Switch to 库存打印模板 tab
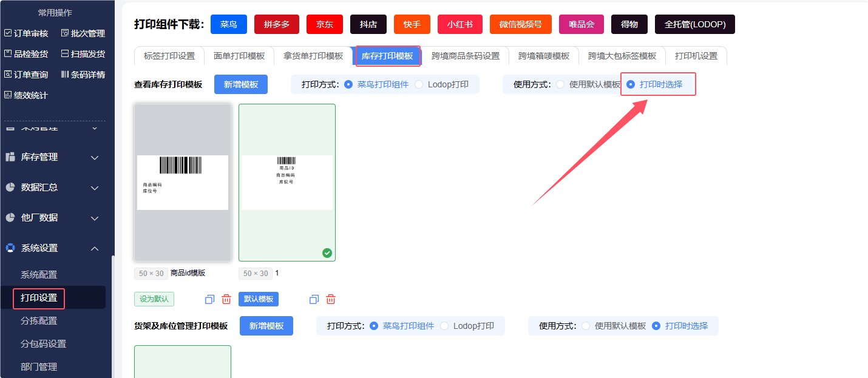 (x=387, y=56)
